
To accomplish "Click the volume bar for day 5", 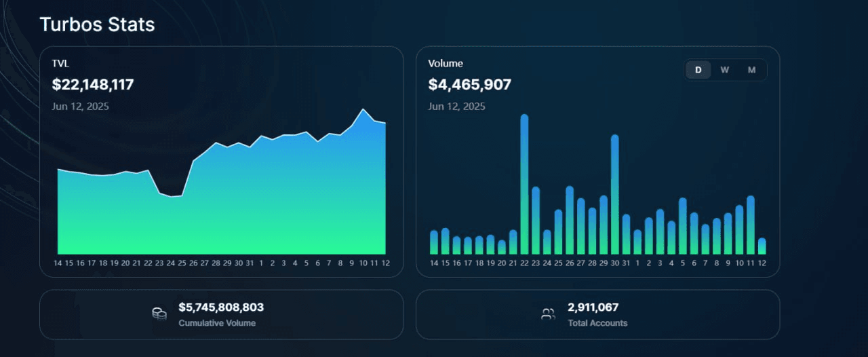I will pyautogui.click(x=683, y=225).
